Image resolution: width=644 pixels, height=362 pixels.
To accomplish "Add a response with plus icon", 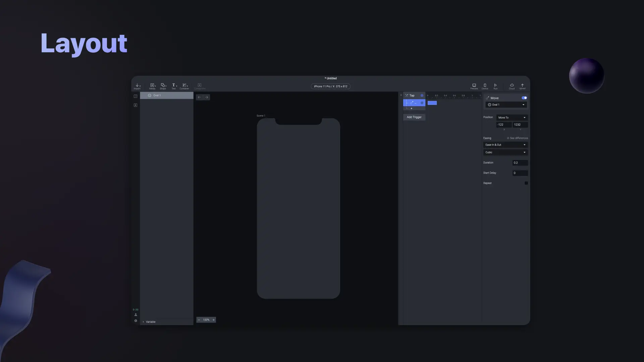I will 412,109.
